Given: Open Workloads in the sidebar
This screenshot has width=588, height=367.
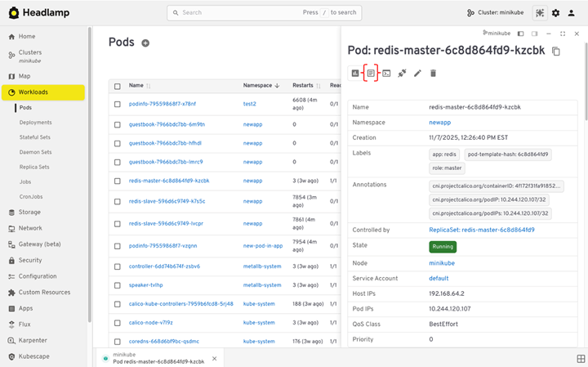Looking at the screenshot, I should point(43,92).
